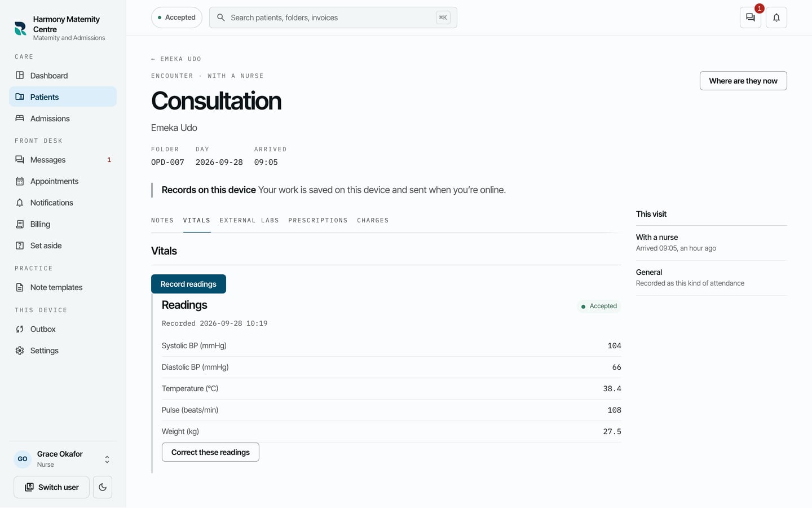Focus the search patients, folders, invoices field
Viewport: 812px width, 508px height.
[333, 17]
